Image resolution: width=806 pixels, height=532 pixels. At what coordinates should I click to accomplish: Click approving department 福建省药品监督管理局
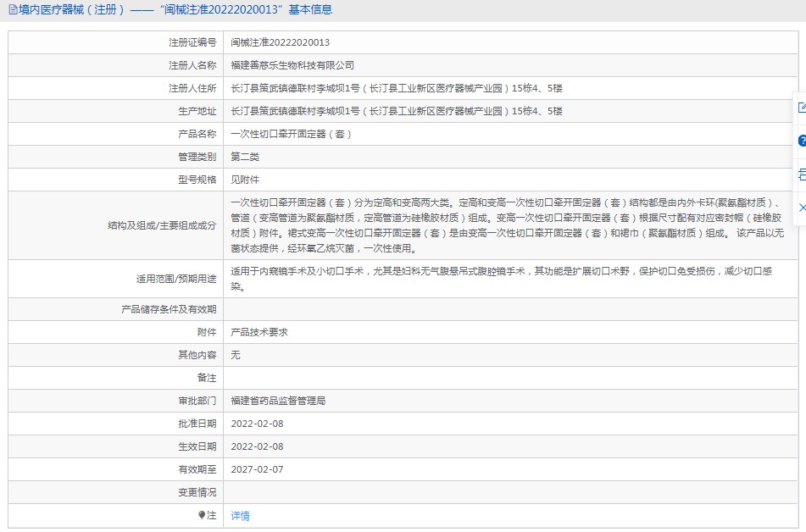click(278, 401)
